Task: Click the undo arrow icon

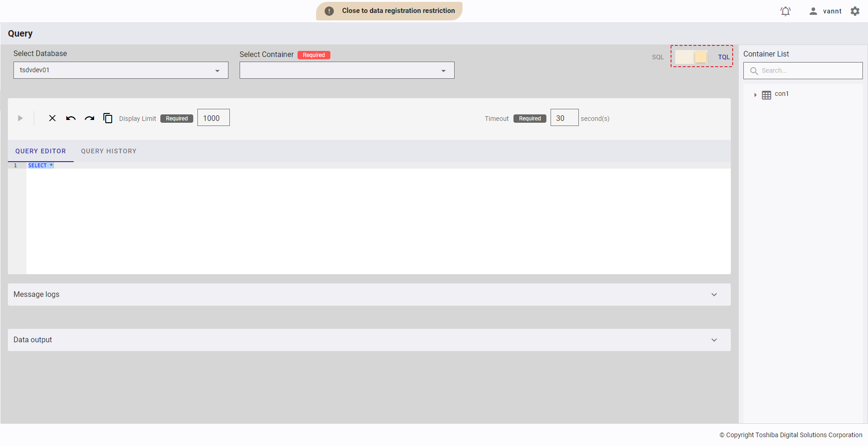Action: (70, 118)
